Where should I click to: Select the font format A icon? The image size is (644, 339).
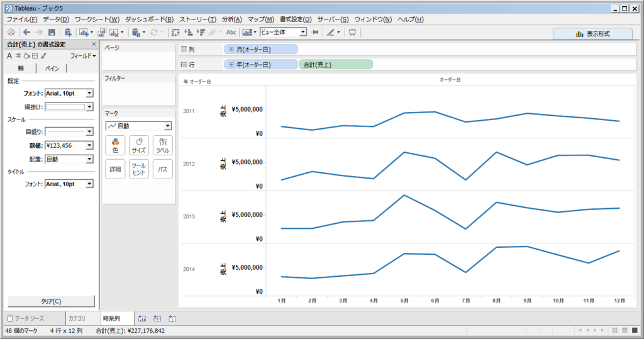9,56
